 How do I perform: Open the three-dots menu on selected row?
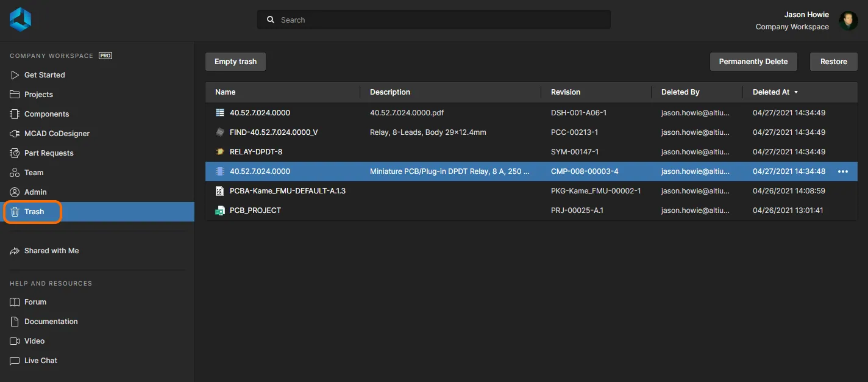pos(843,171)
